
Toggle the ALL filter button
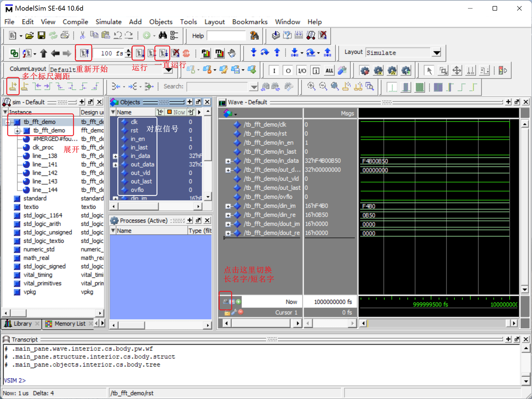[x=329, y=71]
